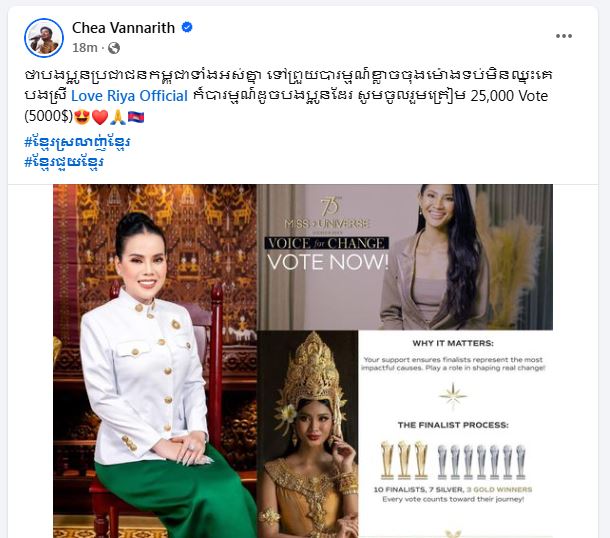Click the first Khmer hashtag link
The height and width of the screenshot is (538, 610).
pyautogui.click(x=77, y=142)
